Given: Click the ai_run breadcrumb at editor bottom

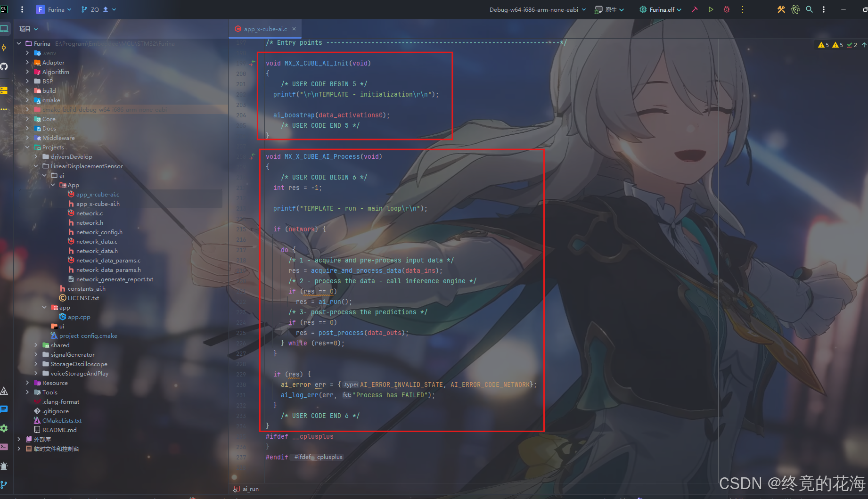Looking at the screenshot, I should (250, 489).
